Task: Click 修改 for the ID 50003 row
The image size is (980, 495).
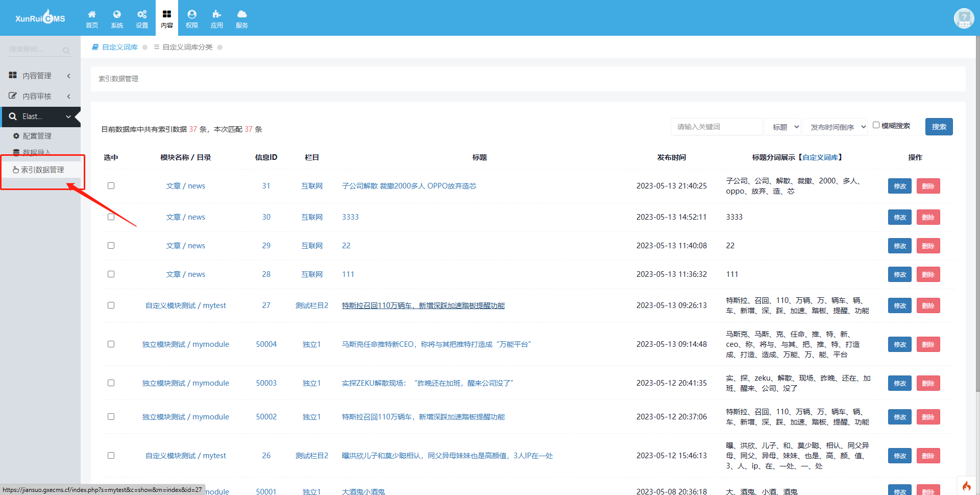Action: click(900, 383)
